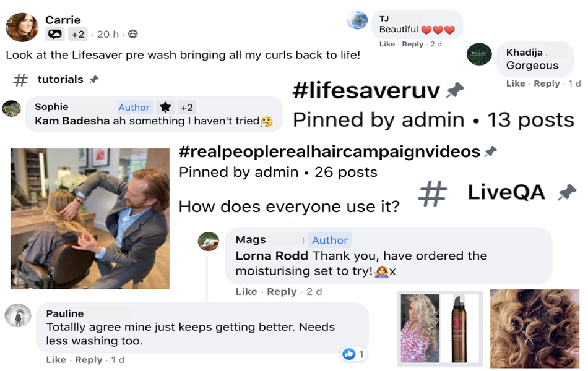Click the pin icon next to tutorials
This screenshot has width=588, height=371.
[93, 79]
